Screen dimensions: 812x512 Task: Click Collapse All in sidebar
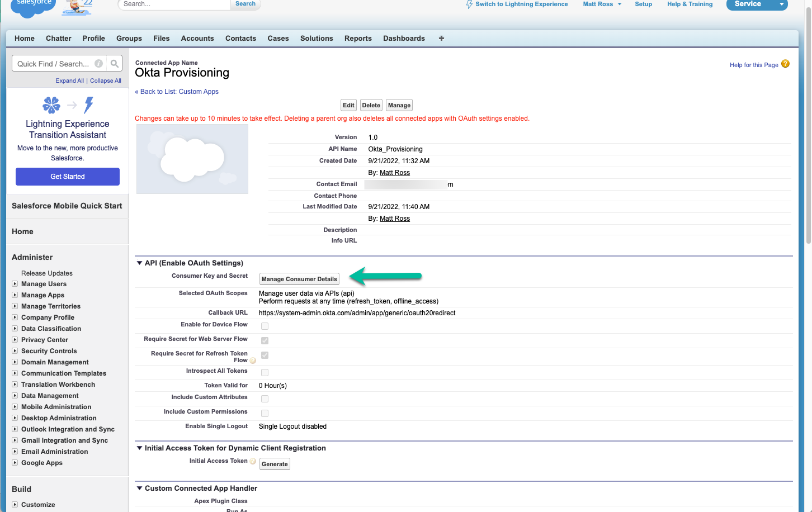pos(106,80)
